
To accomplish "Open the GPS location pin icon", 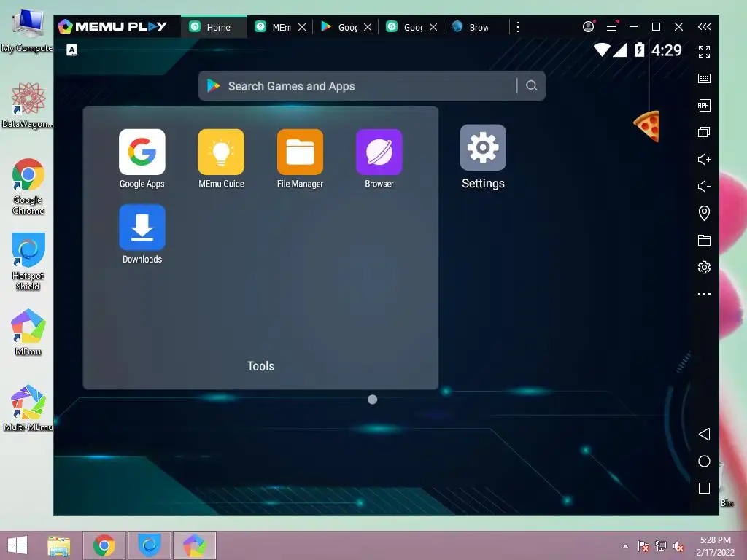I will [x=704, y=213].
